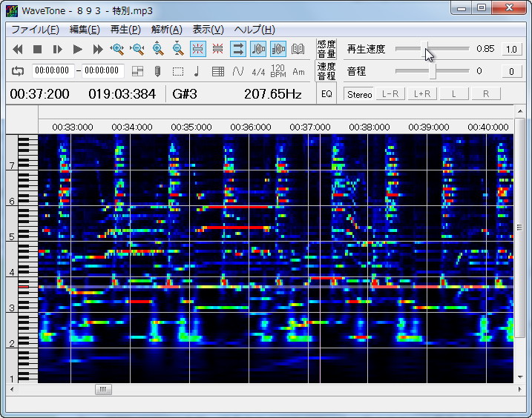
Task: Zoom out vertically on the pitch axis
Action: pos(178,49)
